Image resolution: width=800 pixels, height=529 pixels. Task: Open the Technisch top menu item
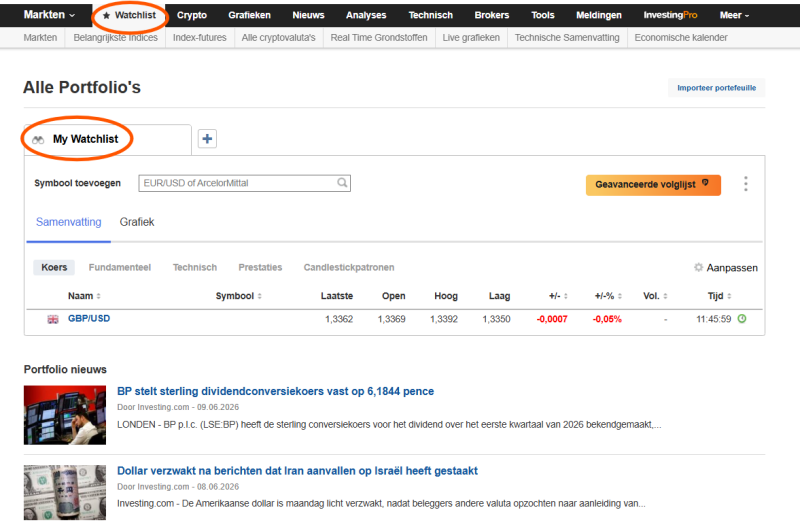coord(431,15)
